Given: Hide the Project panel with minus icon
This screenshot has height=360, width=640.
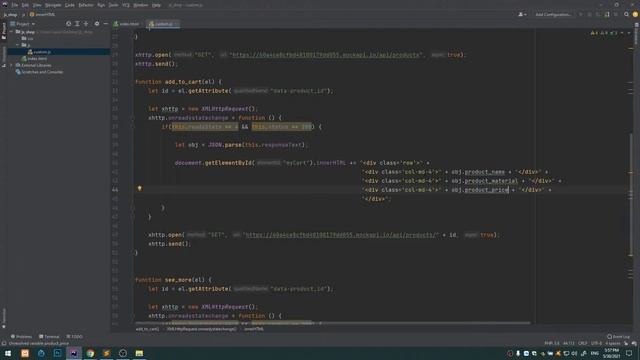Looking at the screenshot, I should [105, 24].
